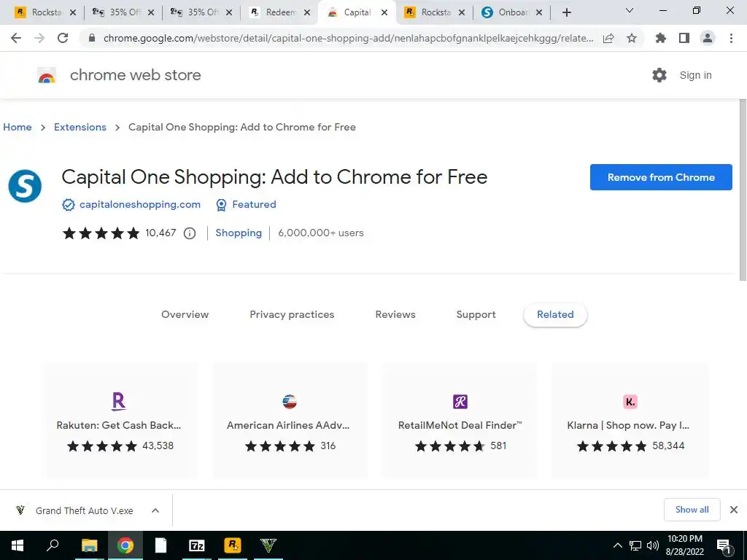Go to Home breadcrumb
Screen dimensions: 747x560
18,127
